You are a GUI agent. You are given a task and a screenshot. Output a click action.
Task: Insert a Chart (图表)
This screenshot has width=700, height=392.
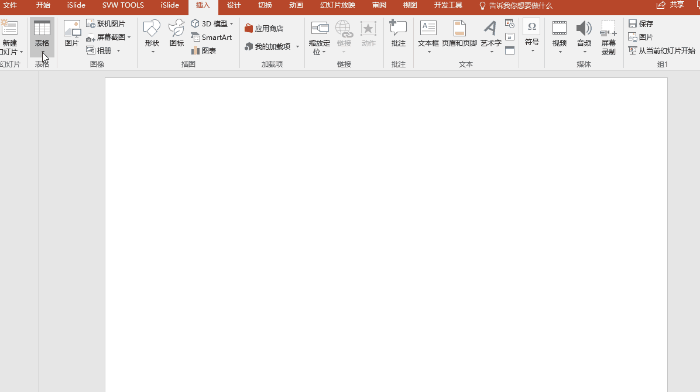pyautogui.click(x=204, y=50)
